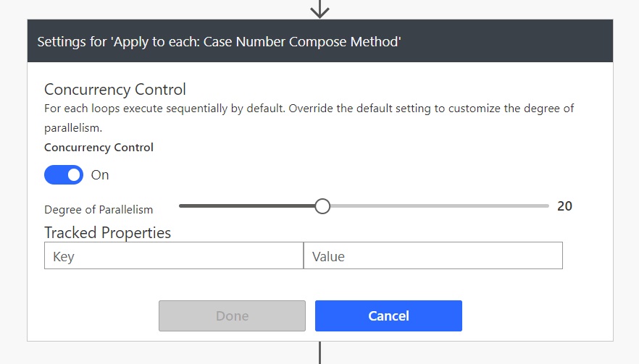Cancel the settings dialog
639x364 pixels.
pos(388,316)
